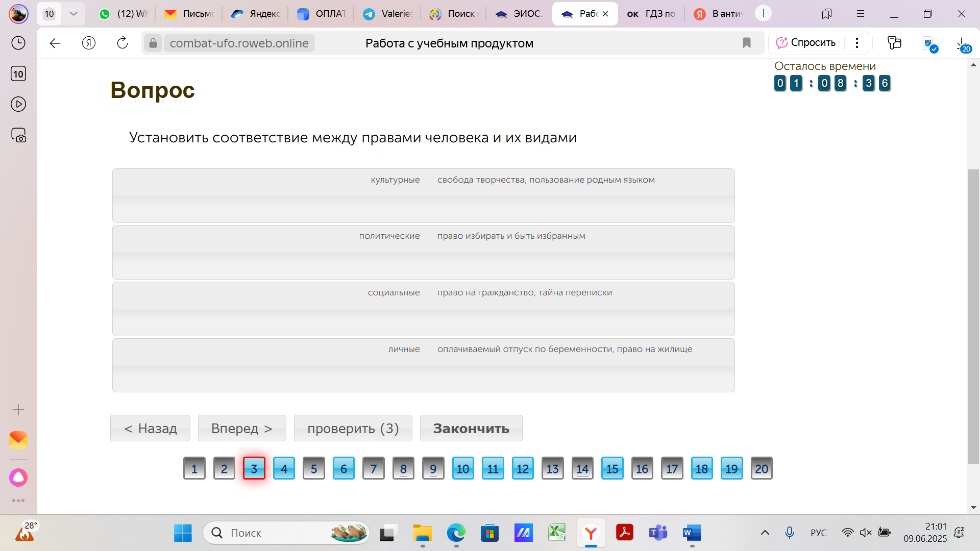
Task: Click the page vertical scrollbar
Action: (x=973, y=316)
